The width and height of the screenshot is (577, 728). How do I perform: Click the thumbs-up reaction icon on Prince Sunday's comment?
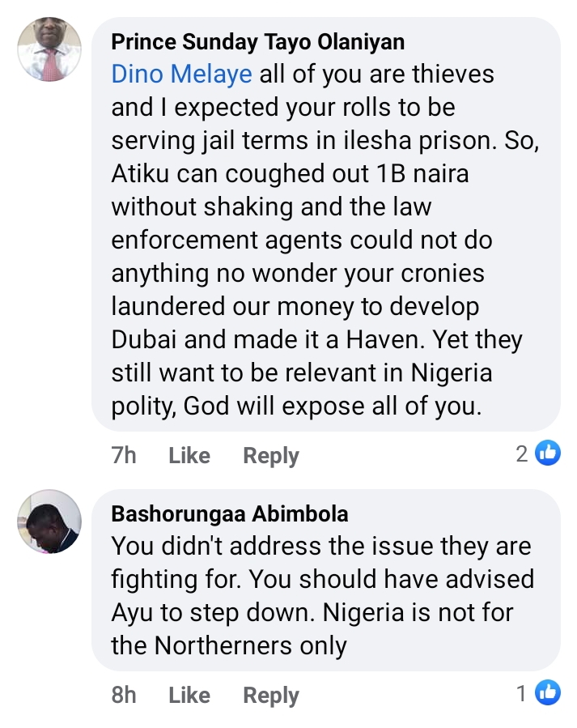(x=548, y=453)
